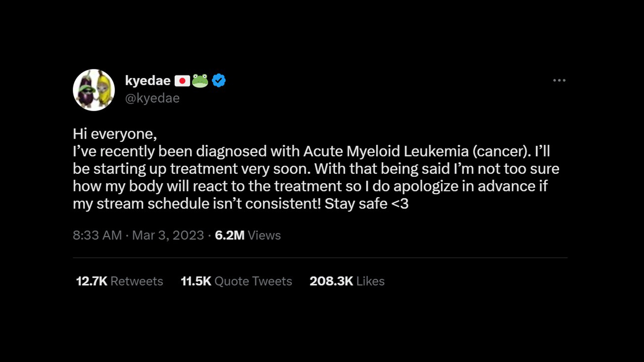The height and width of the screenshot is (362, 644).
Task: Click the blue verified checkmark badge
Action: coord(219,80)
